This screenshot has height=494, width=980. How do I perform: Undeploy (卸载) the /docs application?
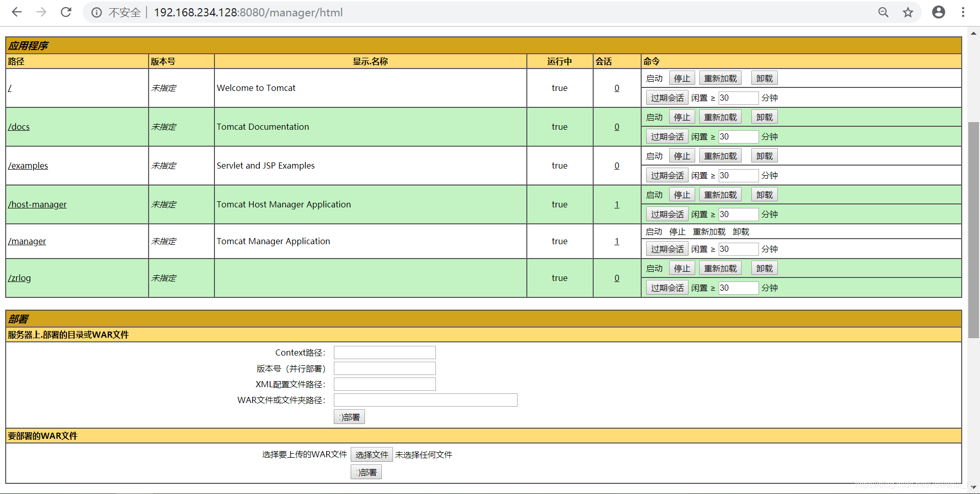click(764, 117)
